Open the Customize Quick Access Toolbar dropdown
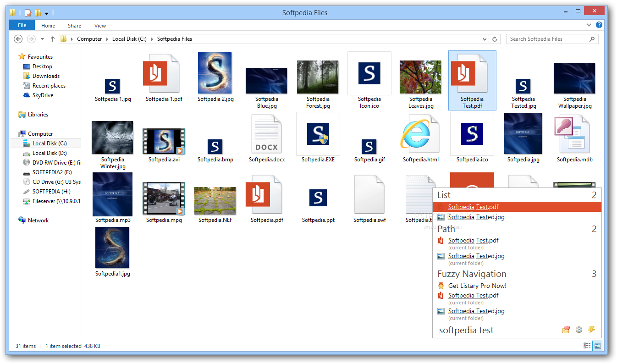The height and width of the screenshot is (364, 617). [47, 13]
